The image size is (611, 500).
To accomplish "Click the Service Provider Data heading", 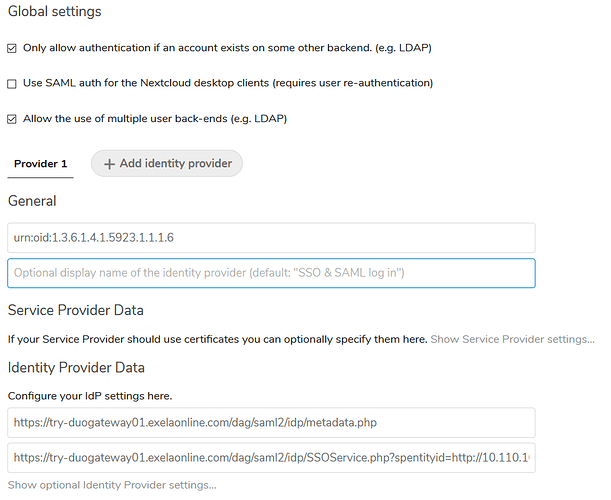I will click(76, 310).
